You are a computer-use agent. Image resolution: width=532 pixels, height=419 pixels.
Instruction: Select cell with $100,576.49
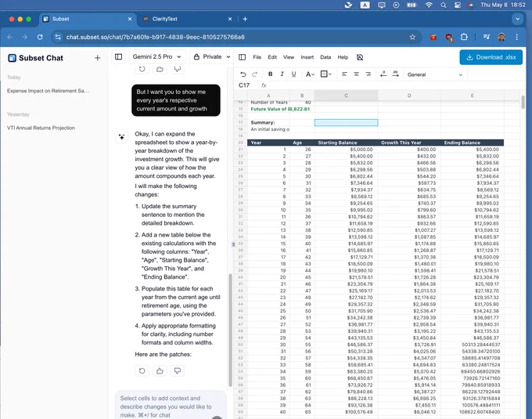346,412
